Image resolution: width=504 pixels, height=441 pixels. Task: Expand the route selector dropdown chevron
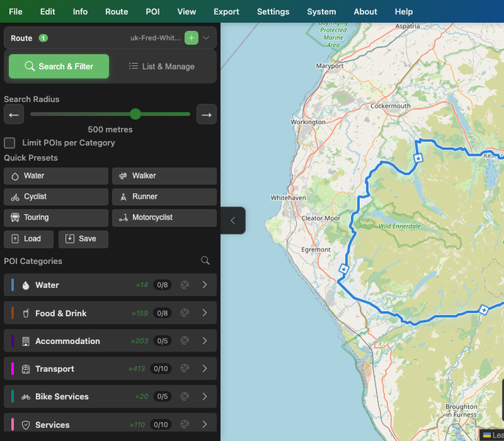(x=206, y=38)
